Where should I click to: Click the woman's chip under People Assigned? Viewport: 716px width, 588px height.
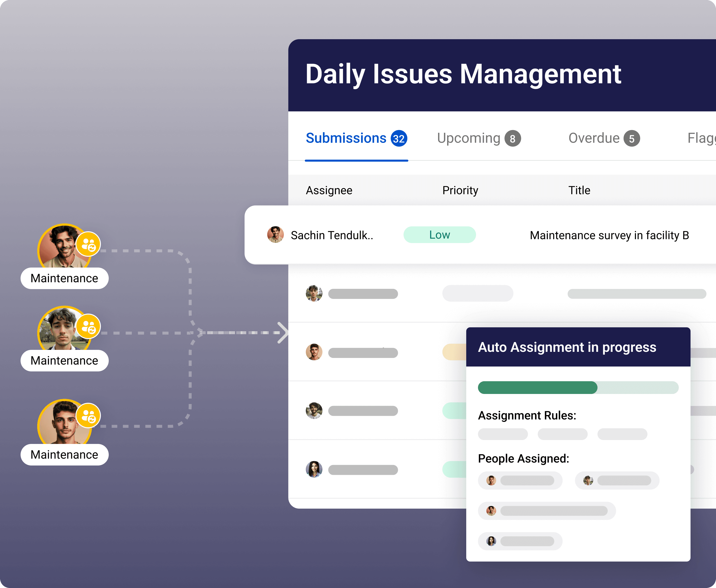[x=520, y=541]
